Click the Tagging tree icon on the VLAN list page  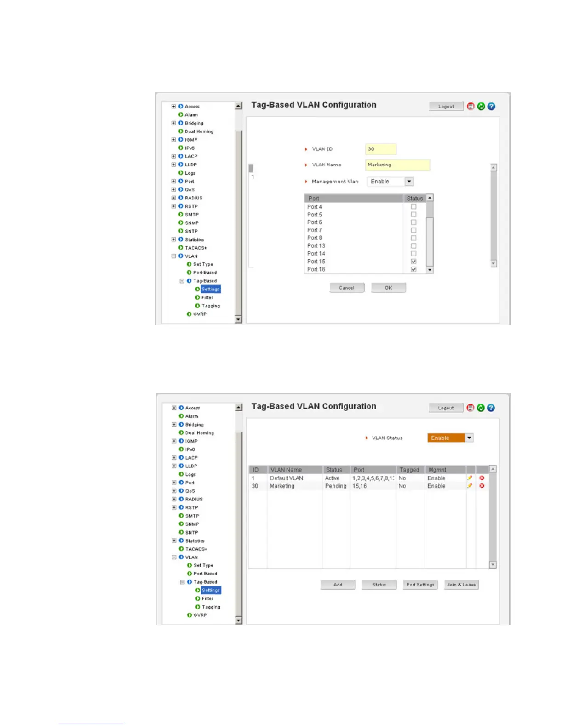[198, 607]
